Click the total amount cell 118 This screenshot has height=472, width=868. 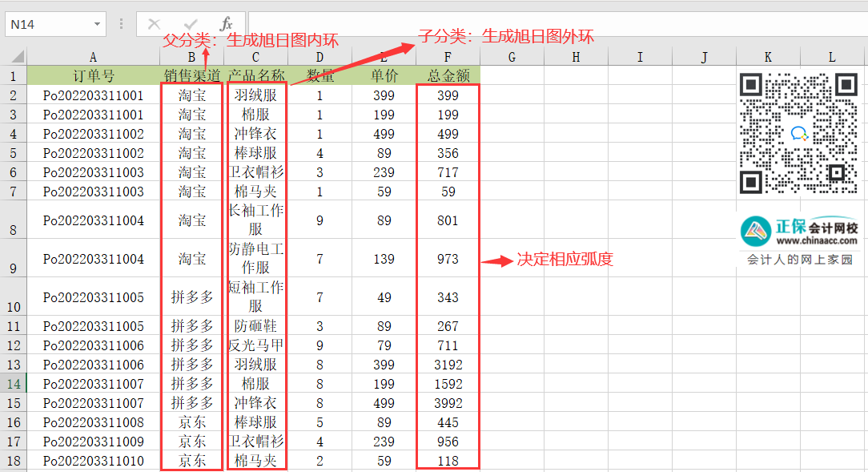pos(448,460)
